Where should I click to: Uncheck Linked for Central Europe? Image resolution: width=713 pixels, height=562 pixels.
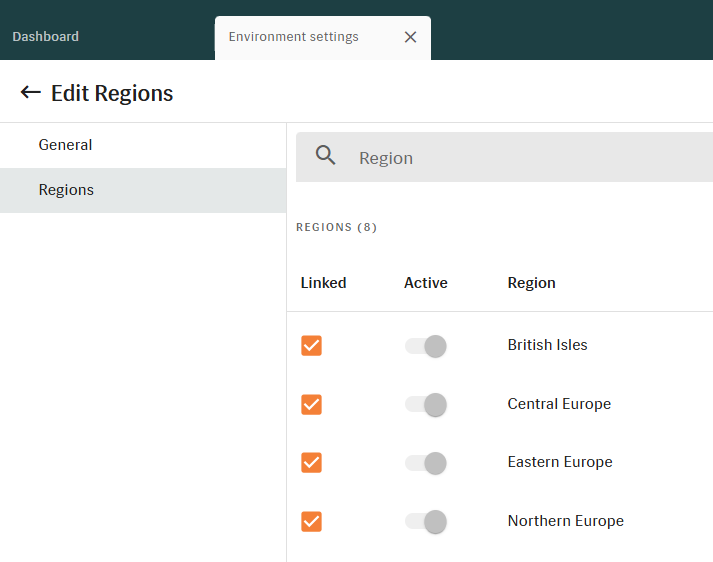tap(311, 404)
